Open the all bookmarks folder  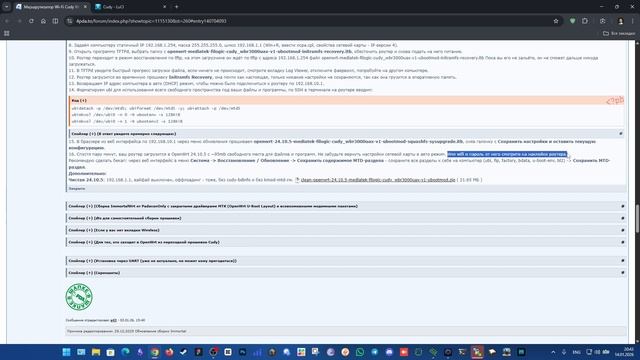point(619,33)
